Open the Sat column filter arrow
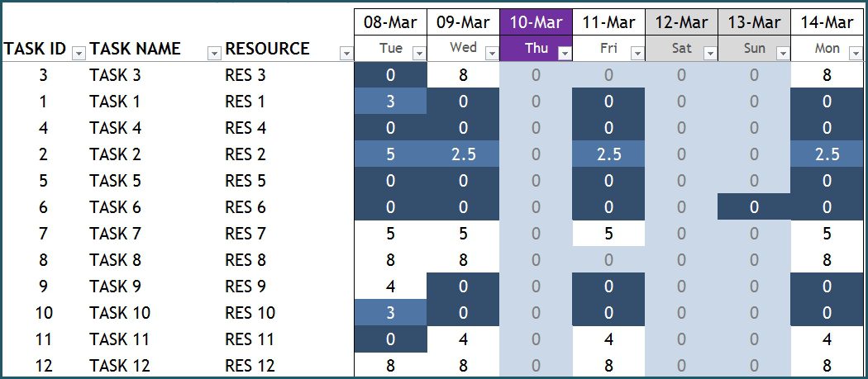868x379 pixels. click(711, 53)
